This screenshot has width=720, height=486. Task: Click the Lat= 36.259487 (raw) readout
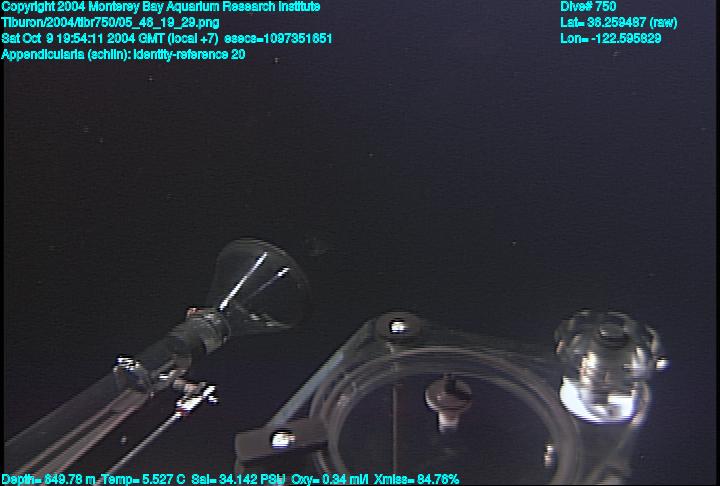619,23
